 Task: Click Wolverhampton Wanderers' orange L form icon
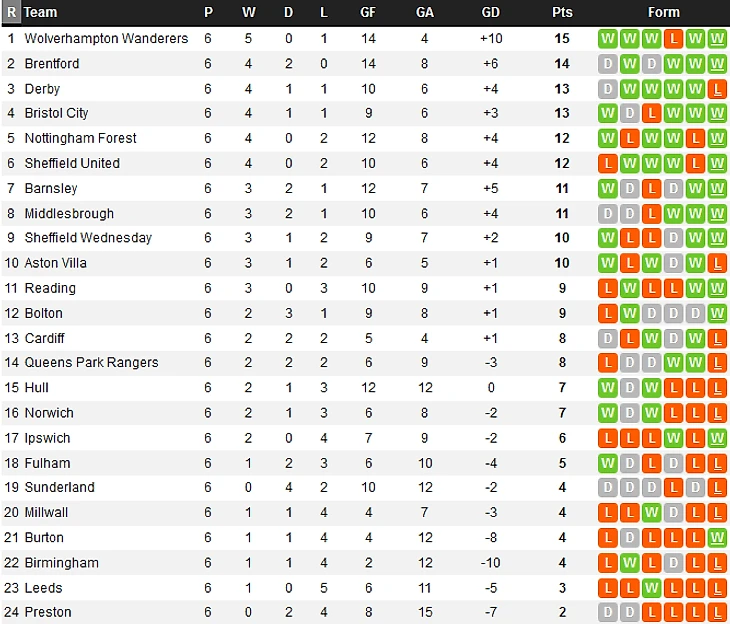tap(673, 39)
